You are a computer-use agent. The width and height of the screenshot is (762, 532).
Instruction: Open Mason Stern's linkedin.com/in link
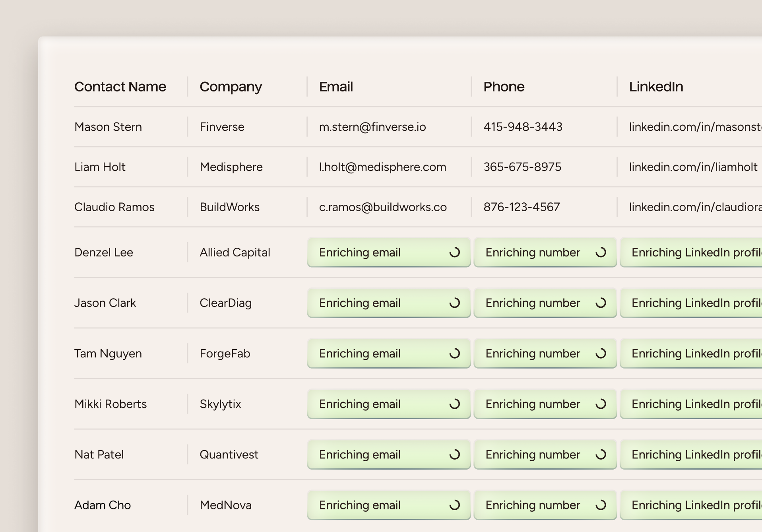click(695, 127)
